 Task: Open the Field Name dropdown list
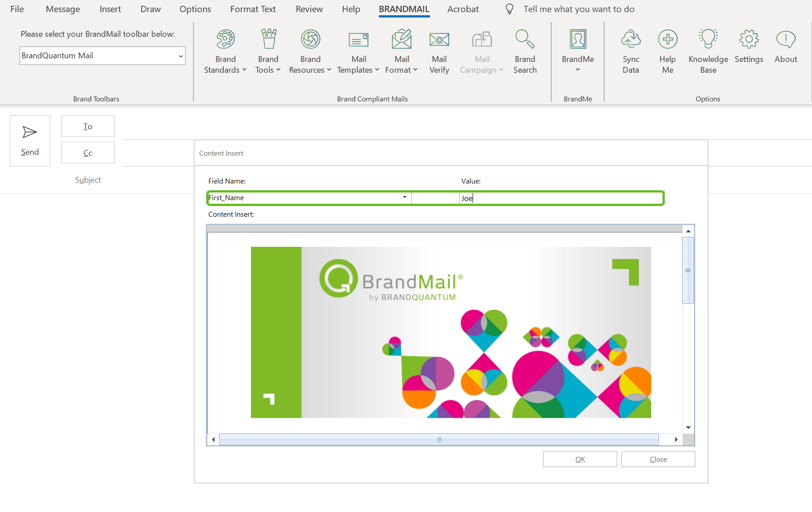click(x=404, y=197)
